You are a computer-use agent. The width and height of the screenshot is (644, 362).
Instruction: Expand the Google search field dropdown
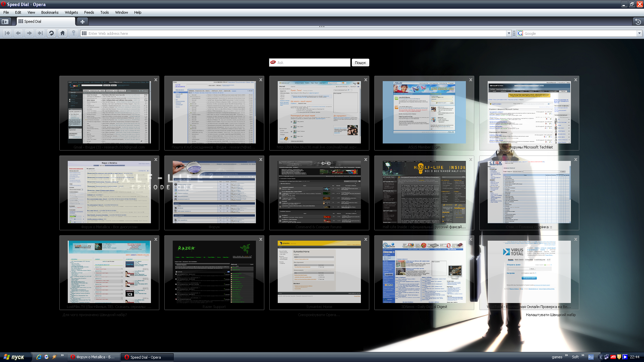point(639,33)
